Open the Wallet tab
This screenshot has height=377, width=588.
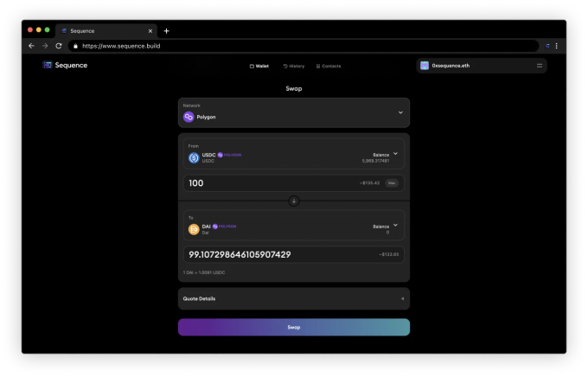pyautogui.click(x=259, y=66)
